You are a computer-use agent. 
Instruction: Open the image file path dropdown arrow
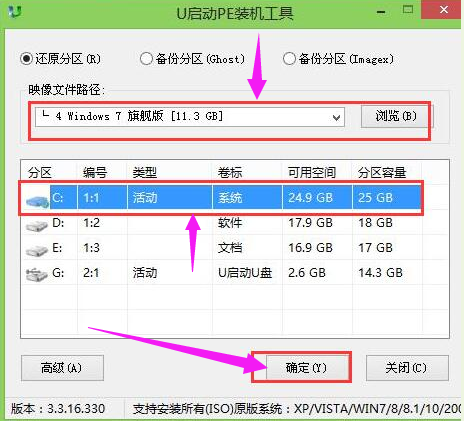[x=336, y=117]
